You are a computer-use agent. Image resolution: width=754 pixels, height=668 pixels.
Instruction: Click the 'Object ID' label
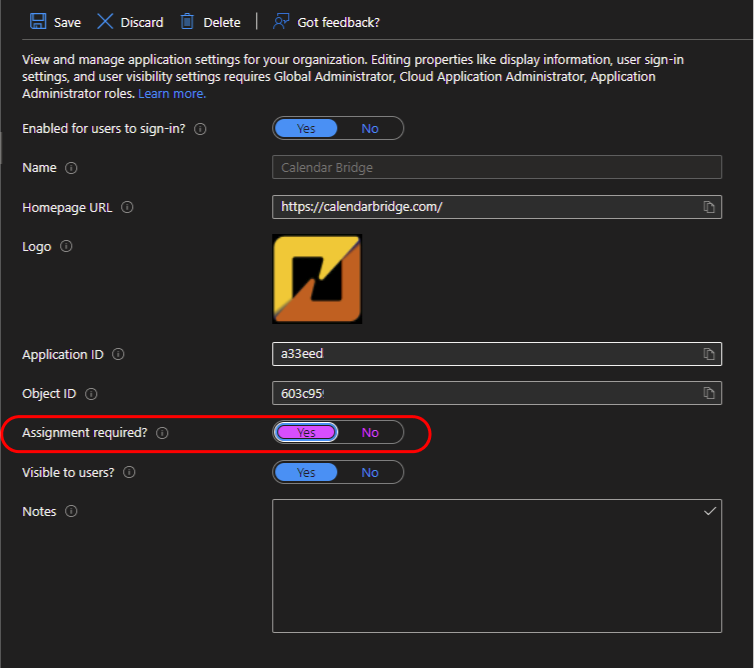click(49, 393)
